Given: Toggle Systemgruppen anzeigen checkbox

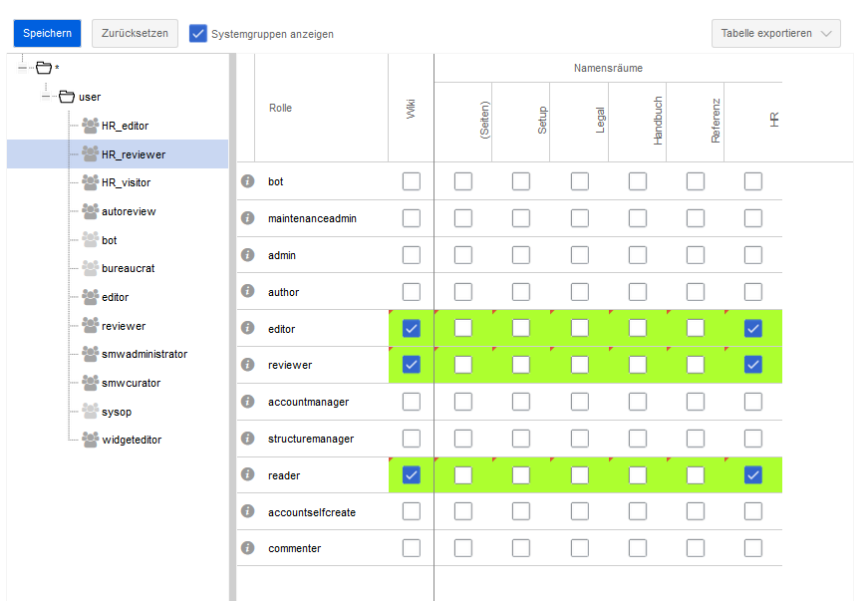Looking at the screenshot, I should pos(198,33).
